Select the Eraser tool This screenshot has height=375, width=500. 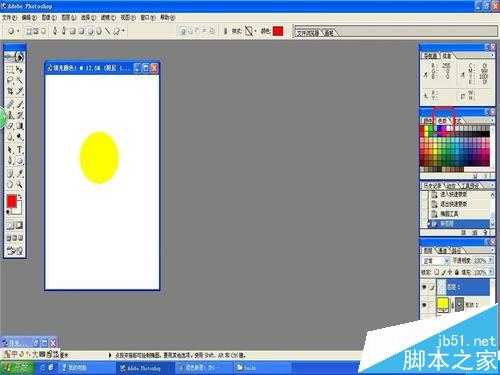click(x=10, y=126)
